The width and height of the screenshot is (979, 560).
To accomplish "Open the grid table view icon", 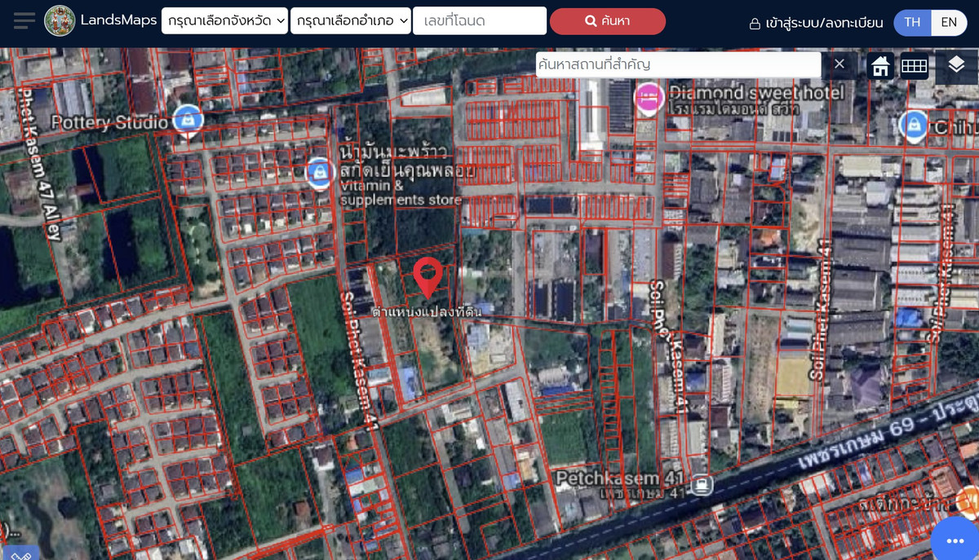I will click(914, 66).
